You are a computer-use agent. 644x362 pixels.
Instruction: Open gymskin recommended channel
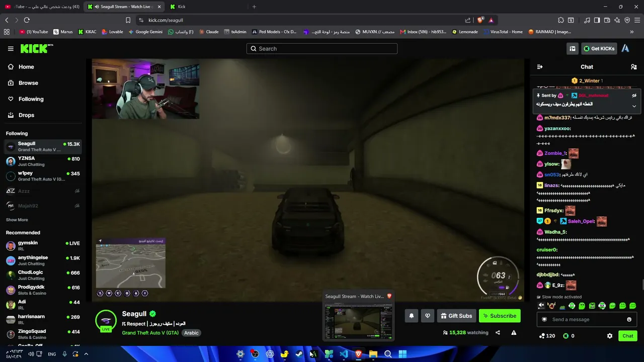(42, 245)
